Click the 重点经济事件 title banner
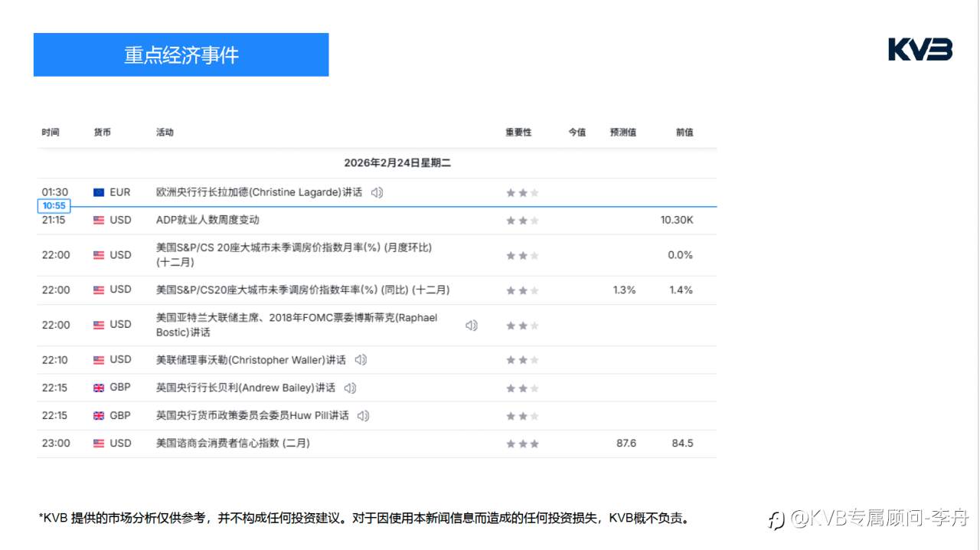Screen dimensions: 980x550 [x=181, y=55]
